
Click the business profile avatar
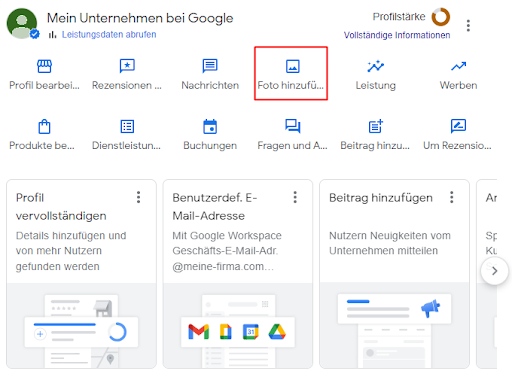(x=22, y=24)
